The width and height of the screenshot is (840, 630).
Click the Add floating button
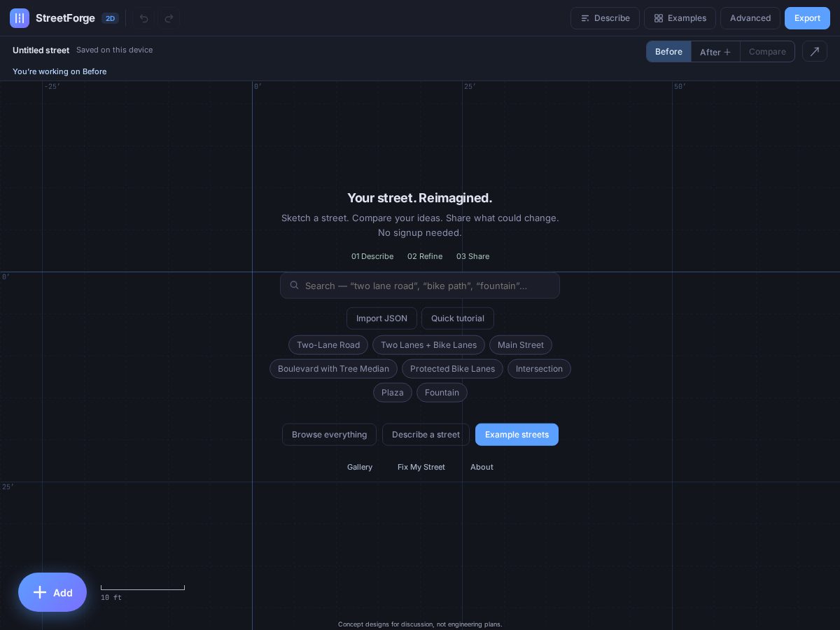[52, 592]
